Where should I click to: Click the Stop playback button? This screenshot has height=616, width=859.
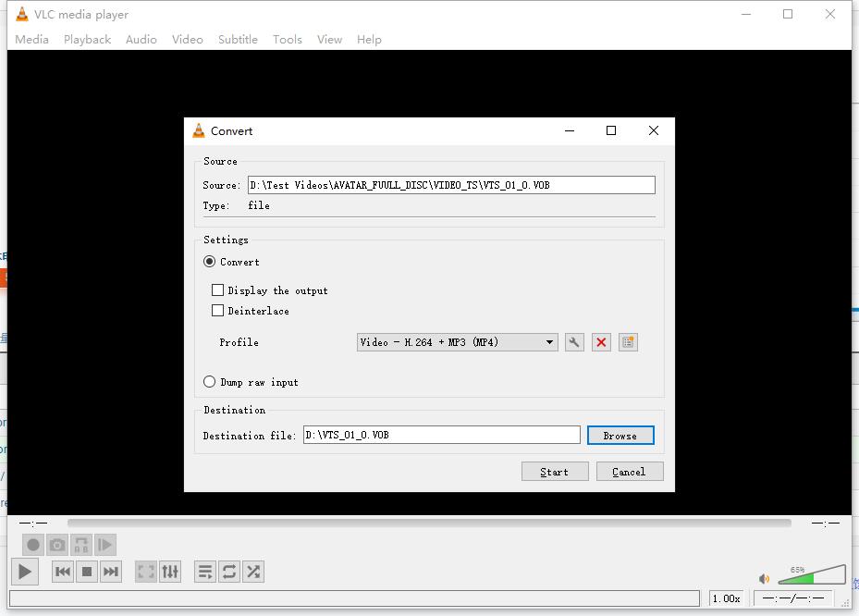pos(87,572)
